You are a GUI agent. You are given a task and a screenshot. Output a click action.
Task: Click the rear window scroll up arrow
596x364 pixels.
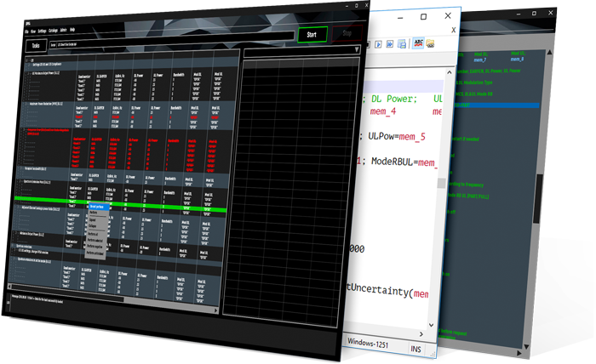pyautogui.click(x=549, y=53)
